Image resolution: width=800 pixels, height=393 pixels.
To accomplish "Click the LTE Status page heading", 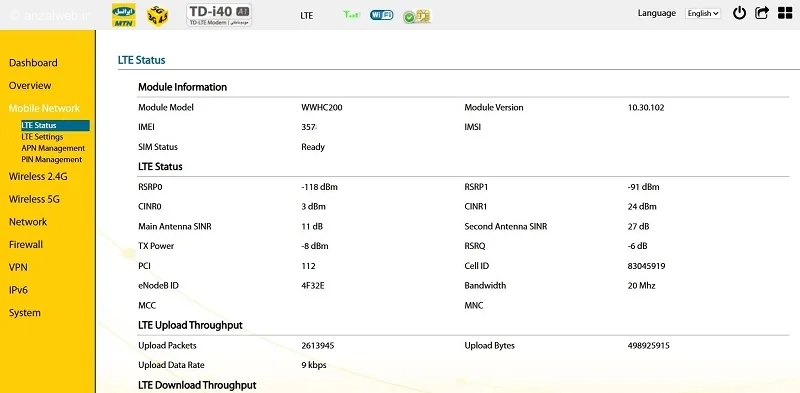I will (x=141, y=60).
